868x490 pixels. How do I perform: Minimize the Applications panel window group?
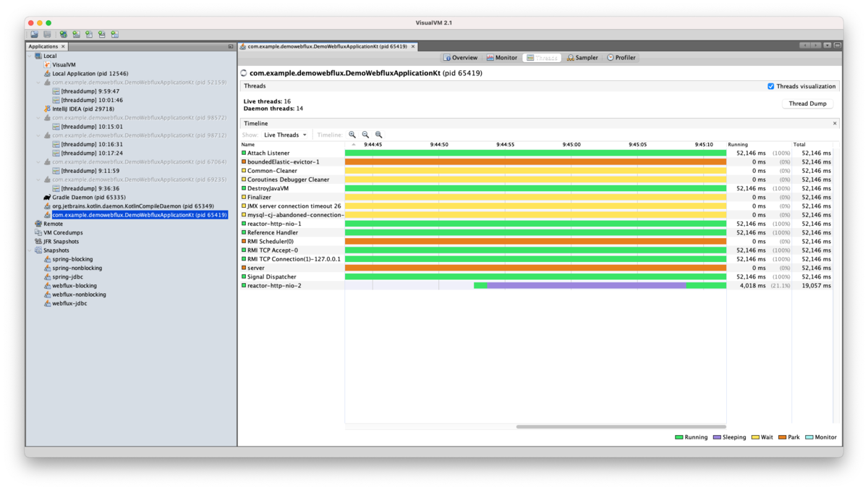(231, 46)
